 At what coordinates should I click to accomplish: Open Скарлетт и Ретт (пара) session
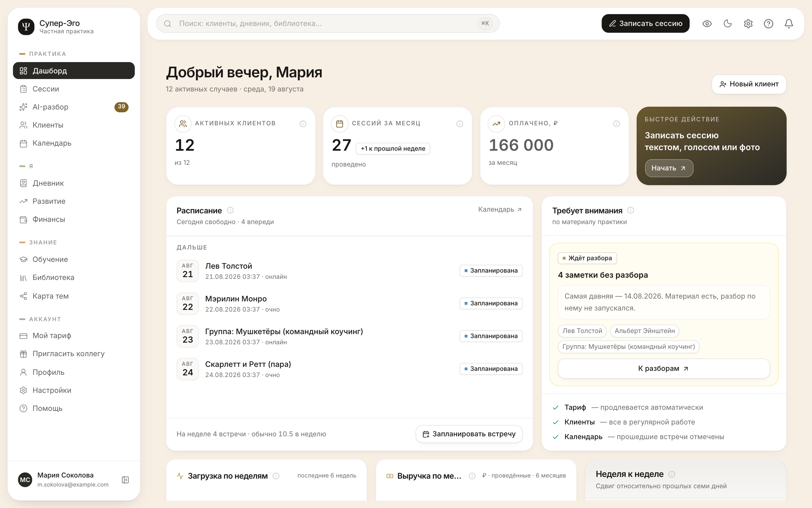(x=349, y=369)
